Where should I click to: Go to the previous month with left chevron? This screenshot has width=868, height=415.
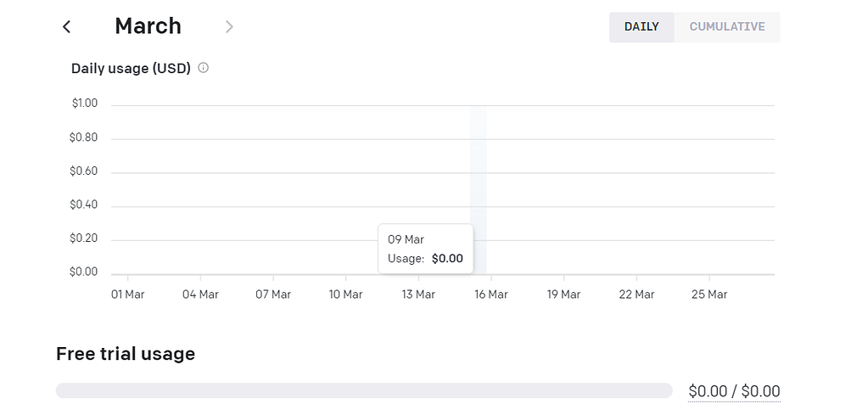[x=66, y=27]
